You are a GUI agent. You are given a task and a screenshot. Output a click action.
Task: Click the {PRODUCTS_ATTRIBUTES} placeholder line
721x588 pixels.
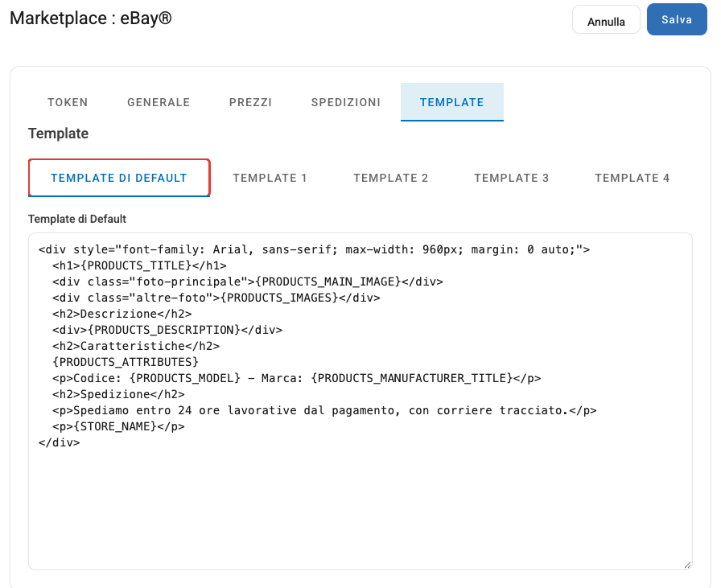pos(126,362)
